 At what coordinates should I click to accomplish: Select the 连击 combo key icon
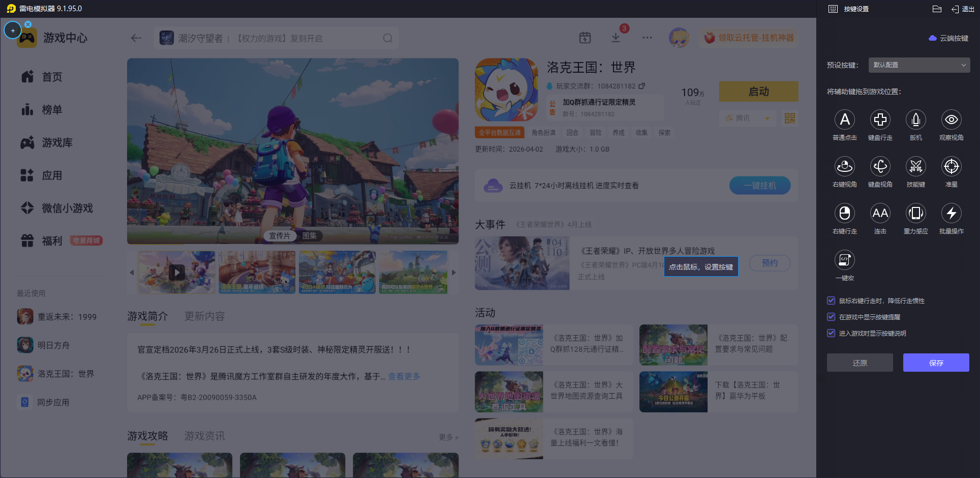pos(880,214)
